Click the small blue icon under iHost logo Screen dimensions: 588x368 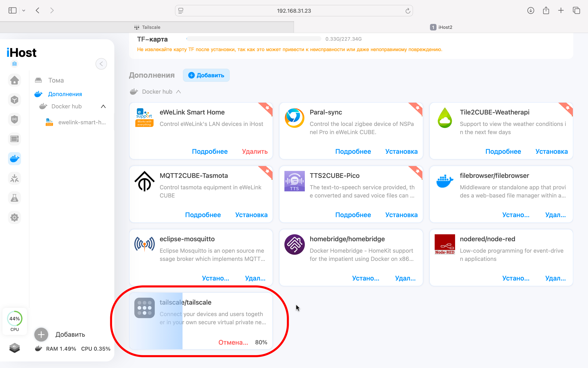click(14, 64)
